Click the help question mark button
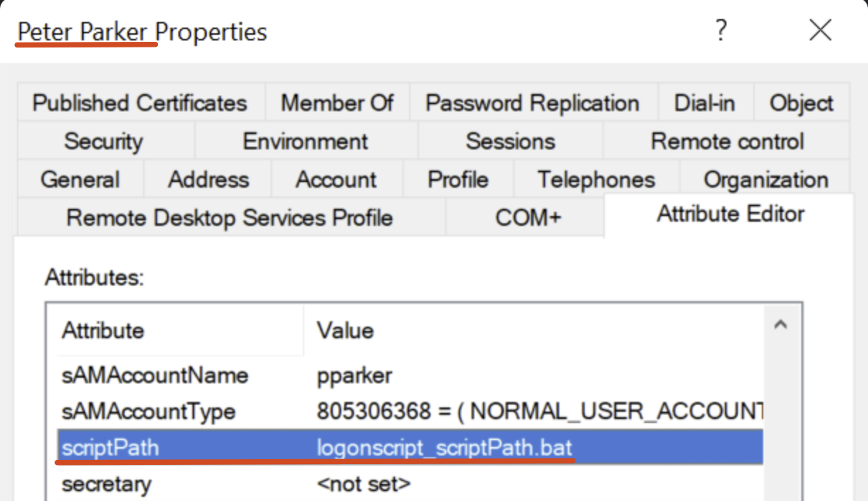Screen dimensions: 868x501 coord(721,31)
